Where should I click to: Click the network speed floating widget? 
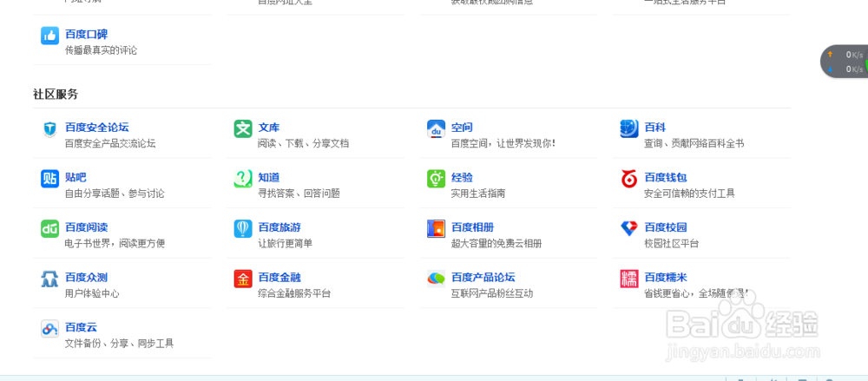pos(845,62)
